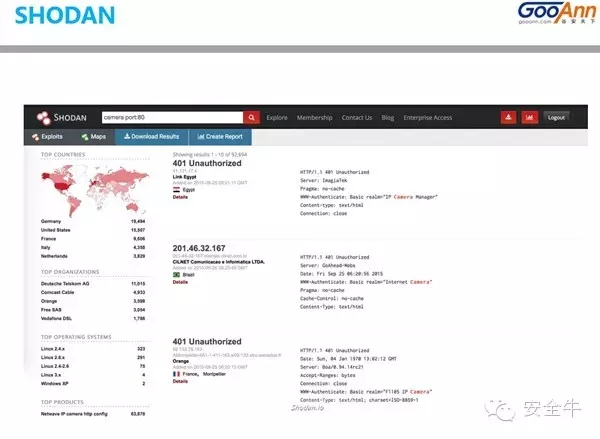Open the 201.46.32.167 result title
The height and width of the screenshot is (439, 600).
[199, 248]
